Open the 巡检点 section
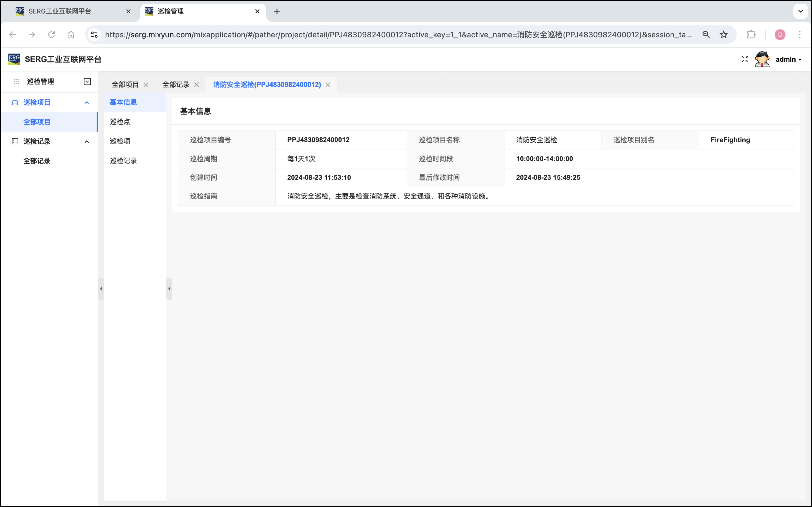The height and width of the screenshot is (507, 812). click(x=120, y=122)
